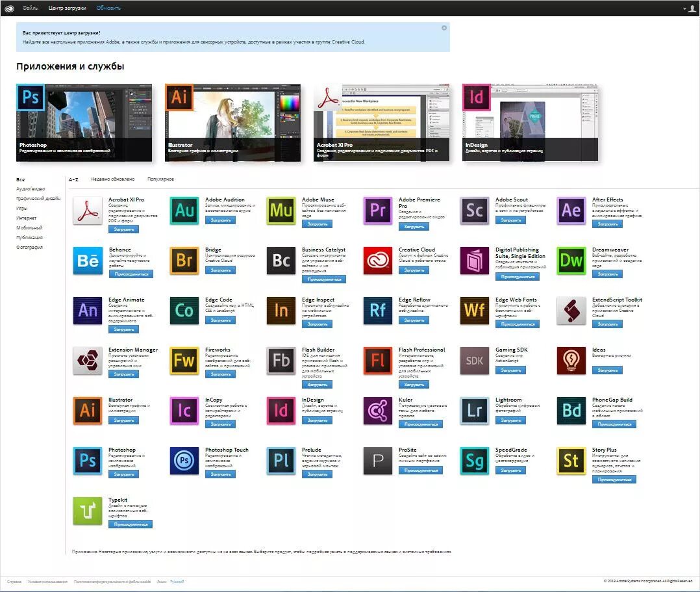Sort apps by A–Z tab

pyautogui.click(x=73, y=179)
